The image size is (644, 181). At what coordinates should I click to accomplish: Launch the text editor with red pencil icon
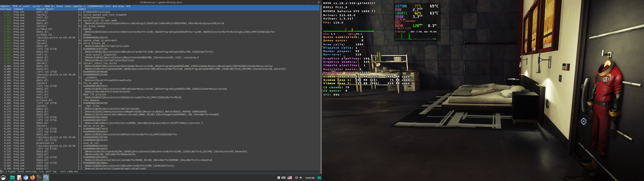[19, 178]
